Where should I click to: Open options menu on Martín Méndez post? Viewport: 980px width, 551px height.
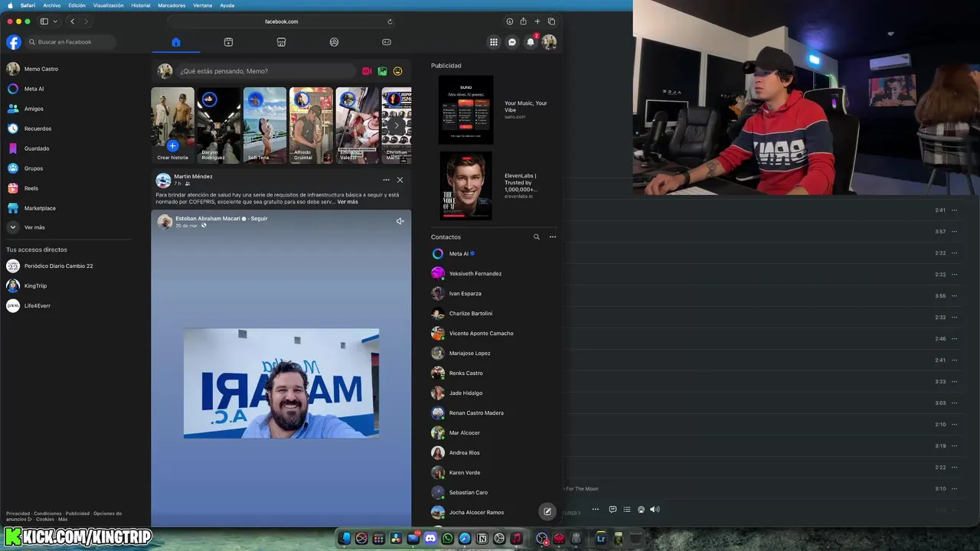click(386, 180)
